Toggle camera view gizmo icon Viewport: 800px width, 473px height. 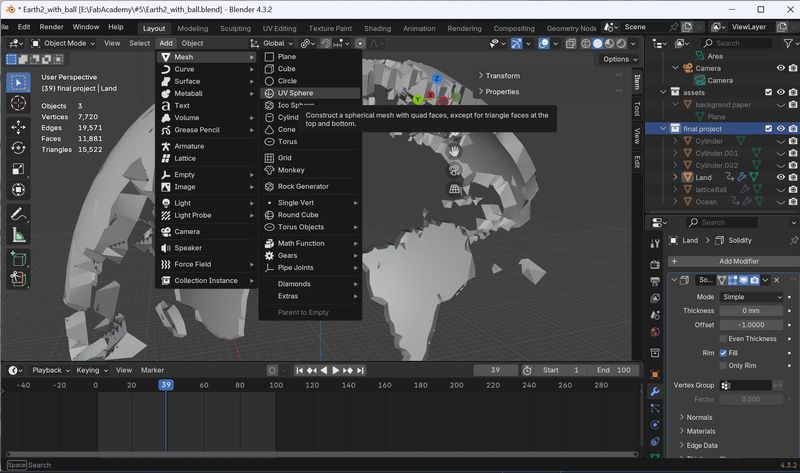[x=454, y=170]
